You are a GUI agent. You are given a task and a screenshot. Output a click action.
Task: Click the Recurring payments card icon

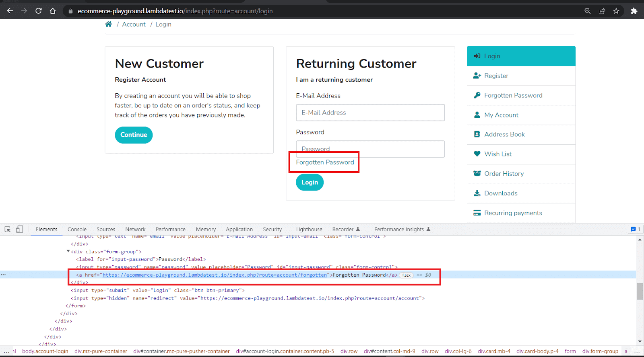pos(477,213)
